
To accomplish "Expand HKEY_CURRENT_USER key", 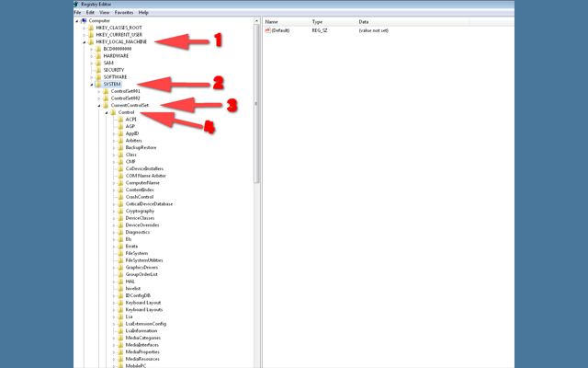I will (85, 35).
